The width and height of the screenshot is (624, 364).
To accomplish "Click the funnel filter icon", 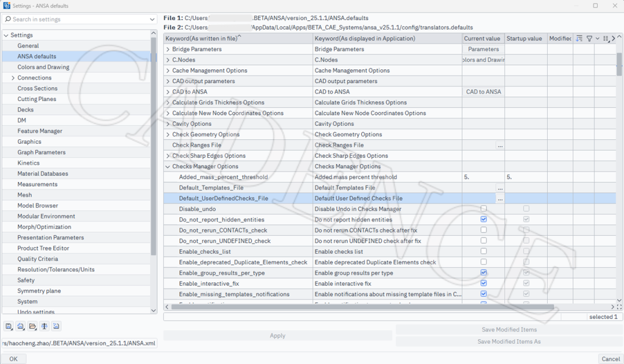I will (x=589, y=38).
